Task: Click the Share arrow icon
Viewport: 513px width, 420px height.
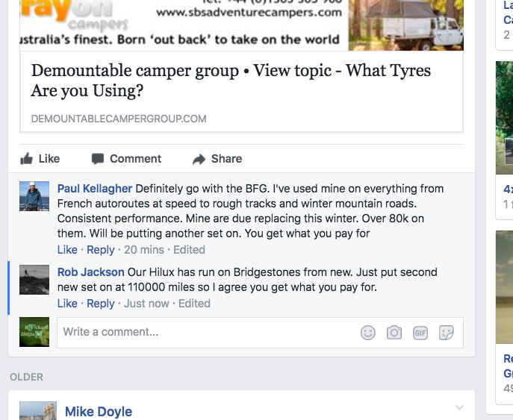Action: coord(199,159)
